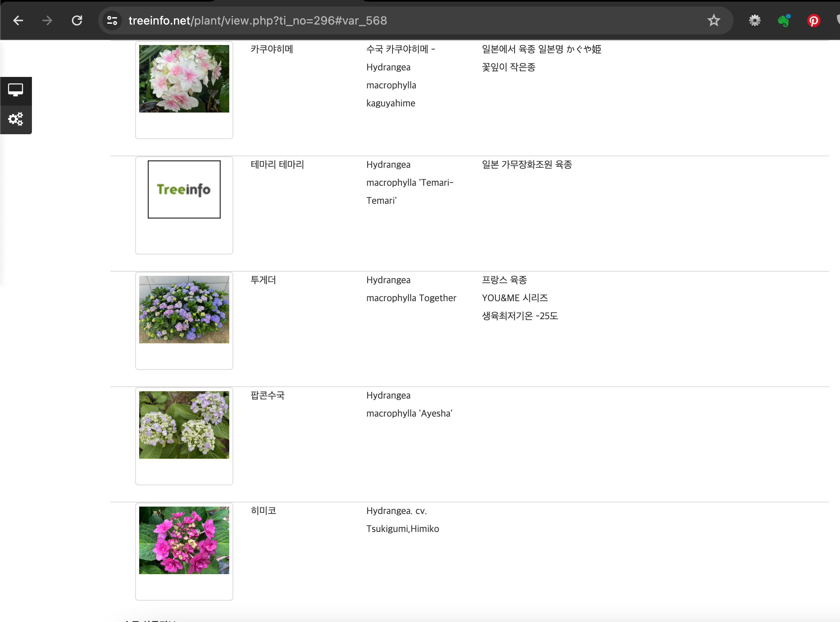The image size is (840, 622).
Task: Click the browser back arrow
Action: click(x=18, y=20)
